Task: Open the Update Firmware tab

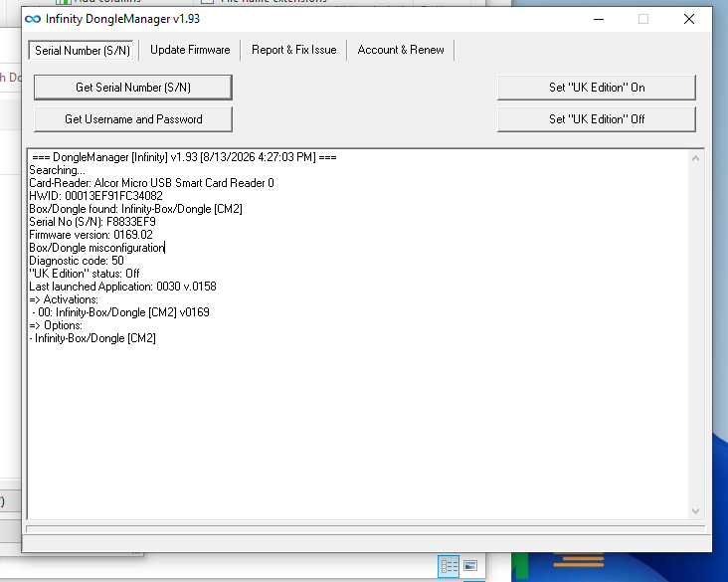Action: (190, 50)
